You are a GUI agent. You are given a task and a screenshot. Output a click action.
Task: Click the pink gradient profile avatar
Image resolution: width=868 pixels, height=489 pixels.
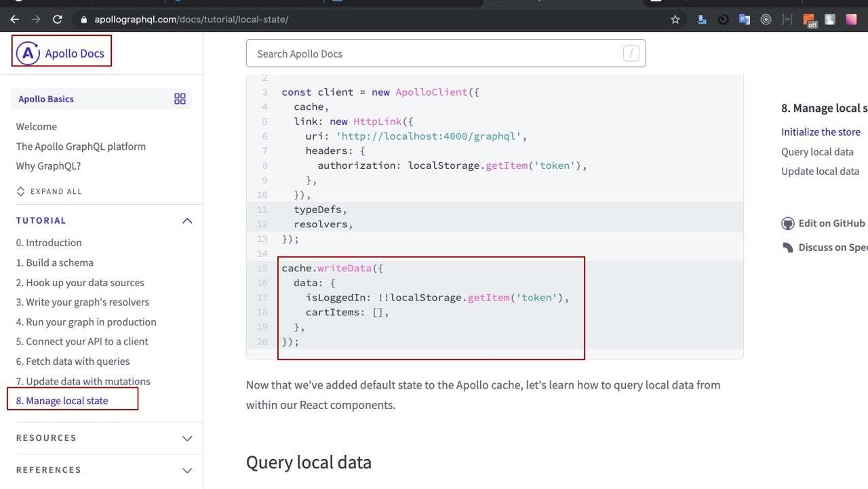[851, 20]
